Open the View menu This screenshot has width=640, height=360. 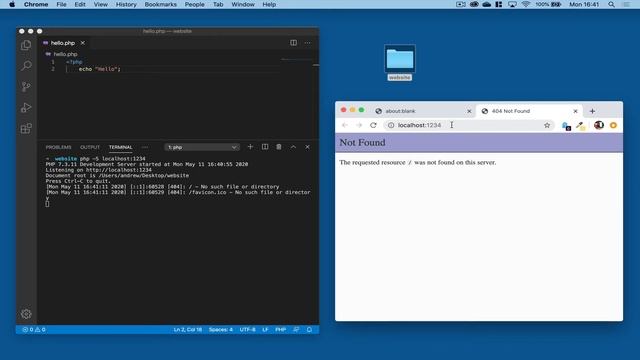100,4
